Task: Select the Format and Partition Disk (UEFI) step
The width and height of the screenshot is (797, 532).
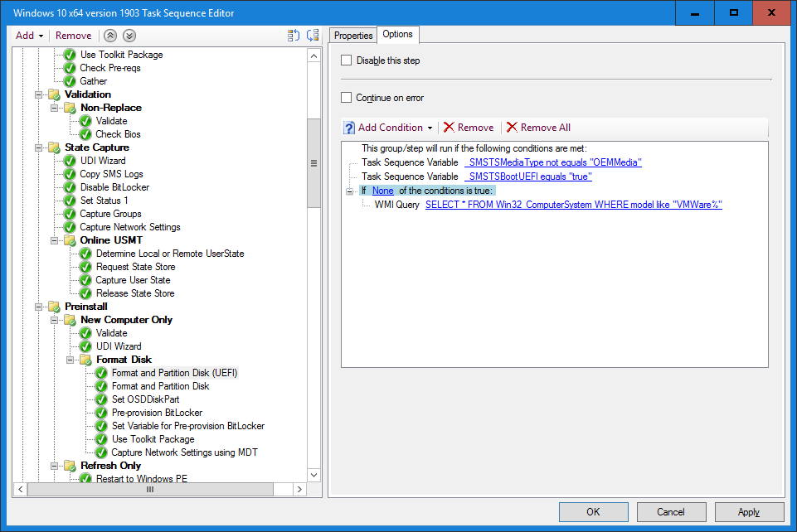Action: tap(174, 373)
